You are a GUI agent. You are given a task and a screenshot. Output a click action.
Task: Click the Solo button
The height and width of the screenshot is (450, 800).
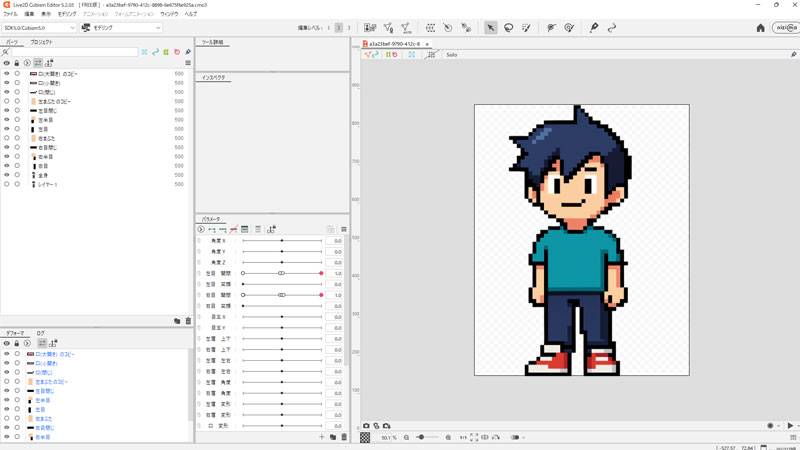pos(452,55)
